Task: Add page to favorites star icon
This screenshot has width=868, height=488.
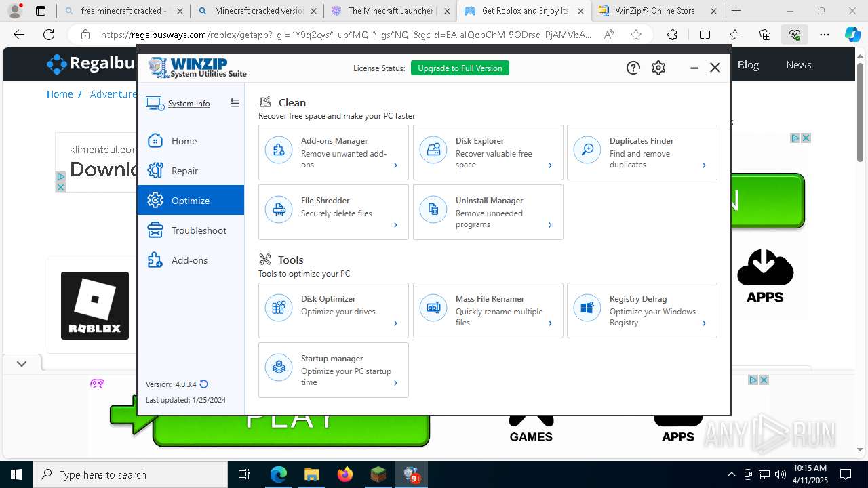Action: coord(635,35)
